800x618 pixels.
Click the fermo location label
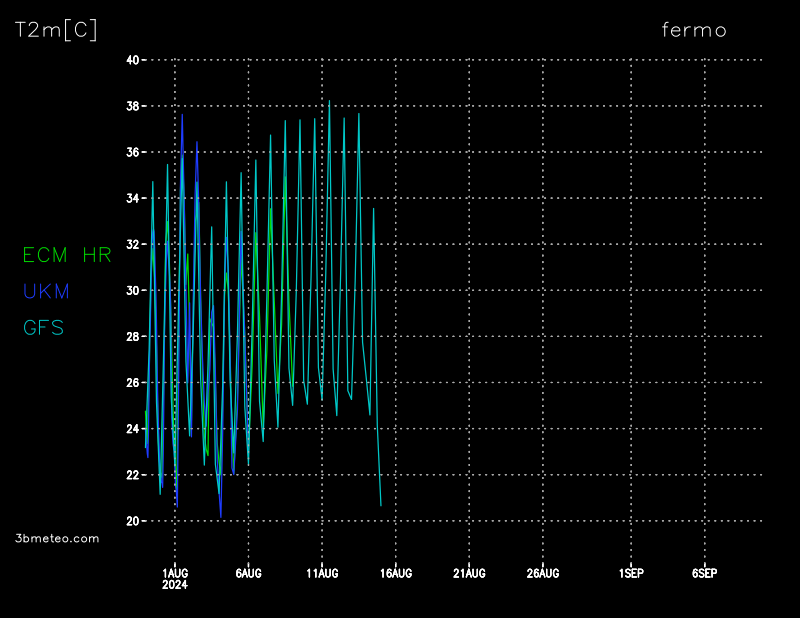point(694,30)
